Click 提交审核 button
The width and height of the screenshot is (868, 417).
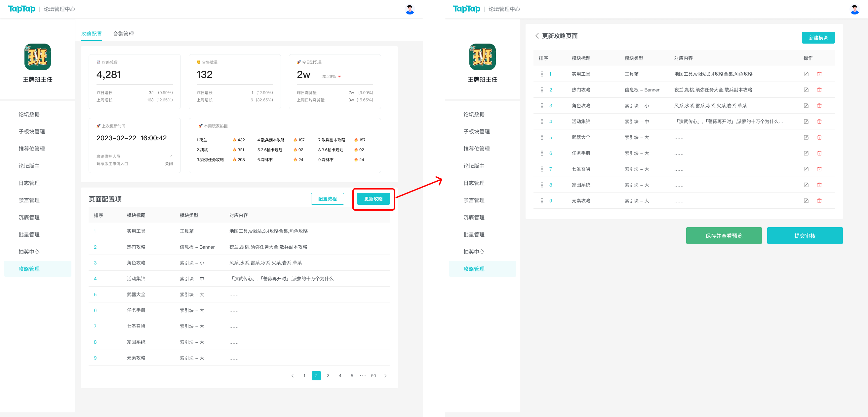(804, 236)
